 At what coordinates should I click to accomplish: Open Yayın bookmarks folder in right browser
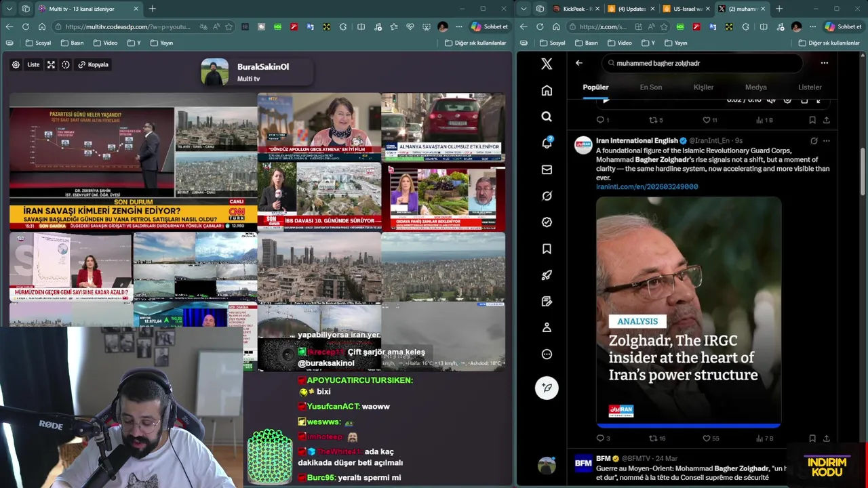(x=675, y=43)
